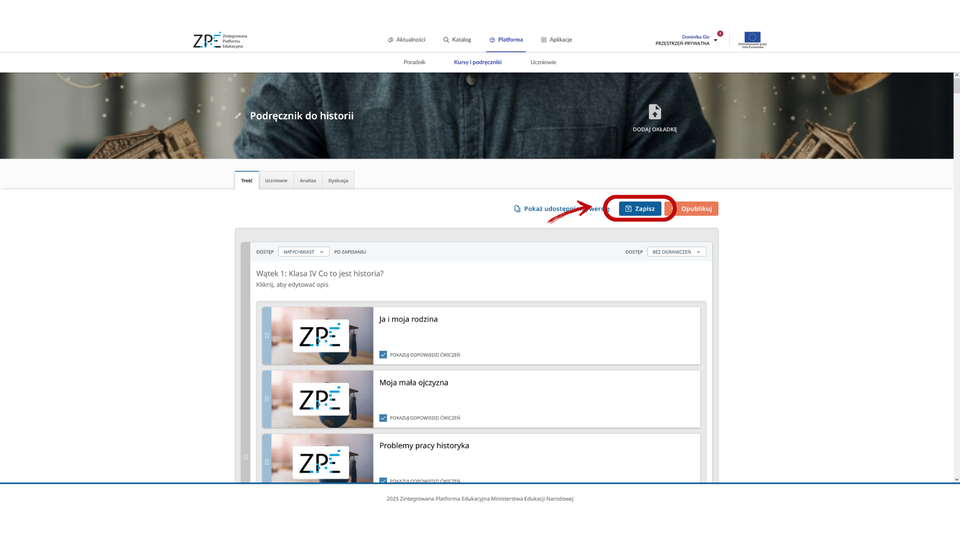Viewport: 960px width, 540px height.
Task: Open the Katalog menu item
Action: 457,40
